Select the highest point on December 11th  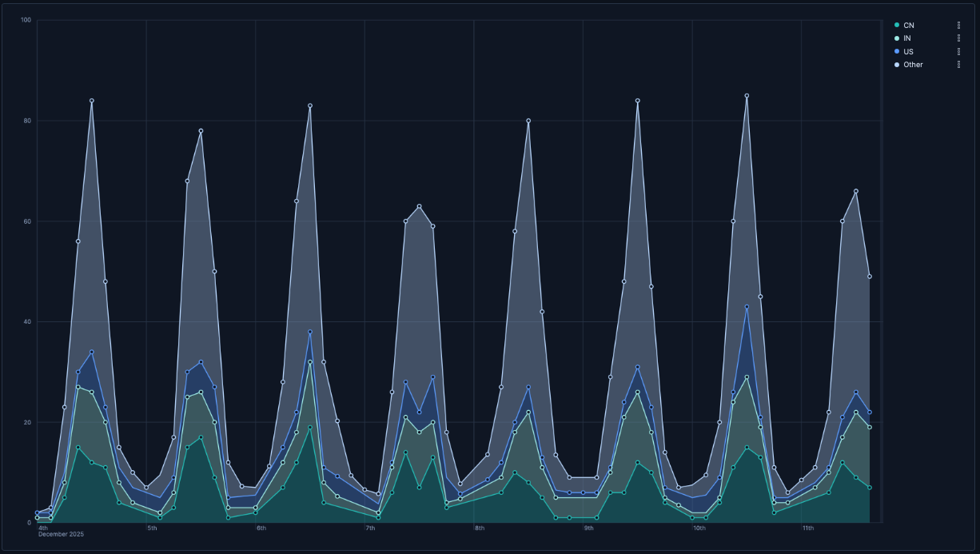point(855,191)
